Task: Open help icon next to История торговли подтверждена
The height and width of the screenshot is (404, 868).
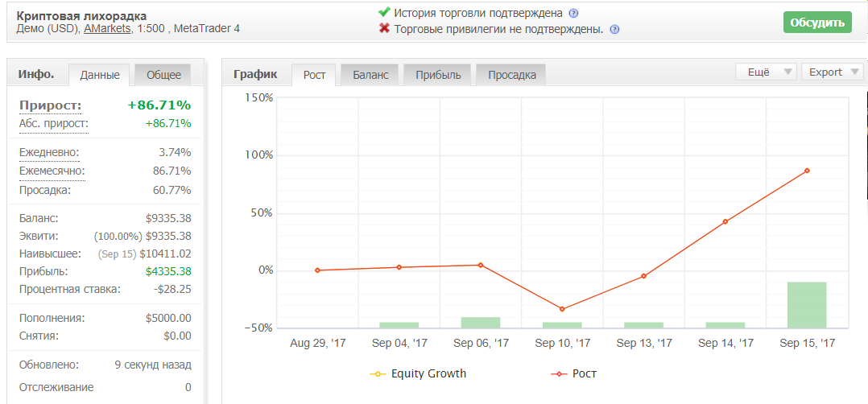Action: [573, 14]
